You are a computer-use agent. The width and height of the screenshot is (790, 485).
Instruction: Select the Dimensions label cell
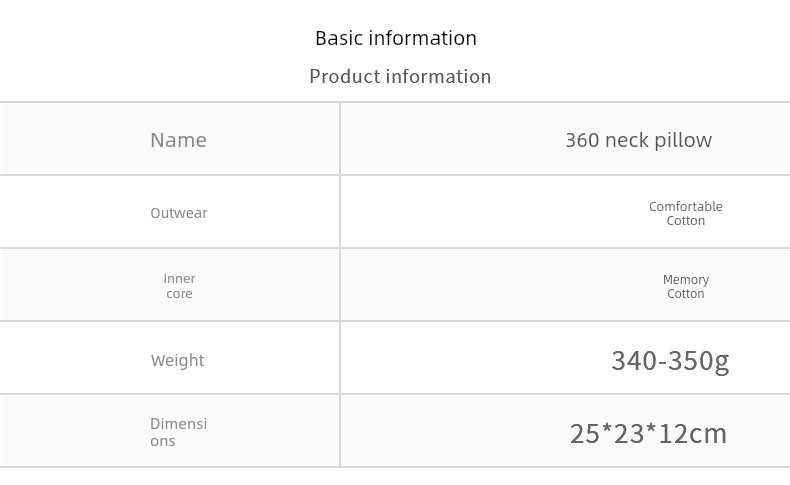click(x=170, y=431)
